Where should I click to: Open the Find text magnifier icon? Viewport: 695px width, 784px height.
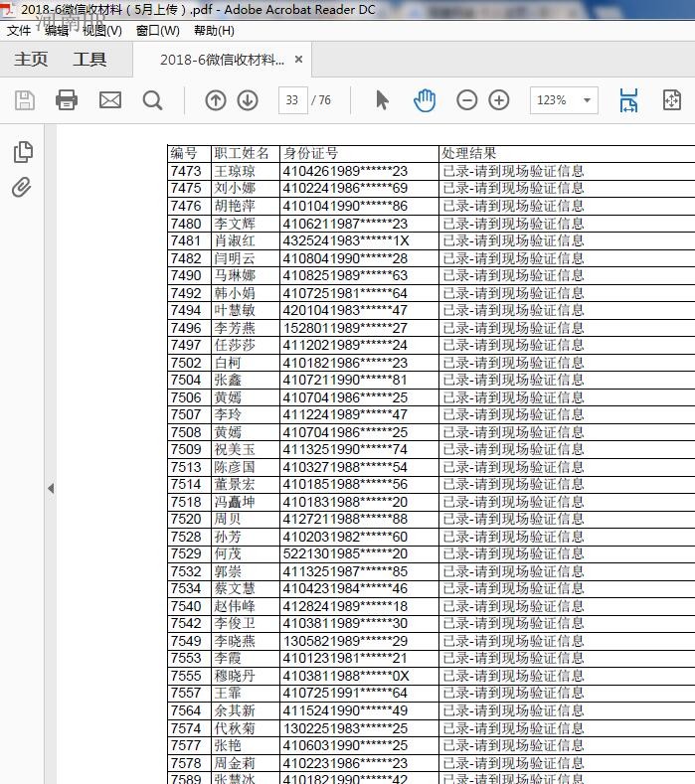(152, 100)
